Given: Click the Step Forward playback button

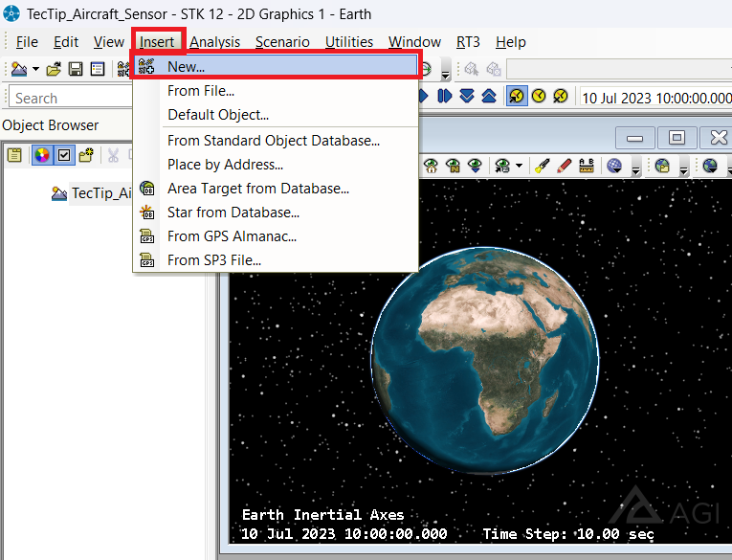Looking at the screenshot, I should click(444, 97).
